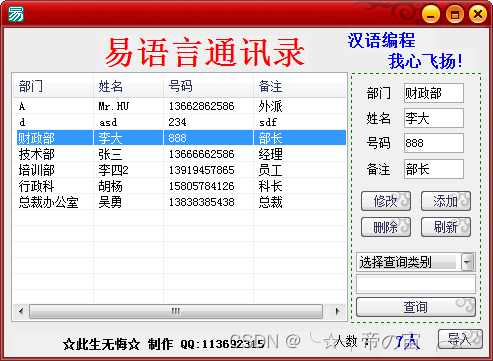Image resolution: width=493 pixels, height=361 pixels.
Task: Click the left arrow of horizontal scrollbar
Action: pos(21,311)
